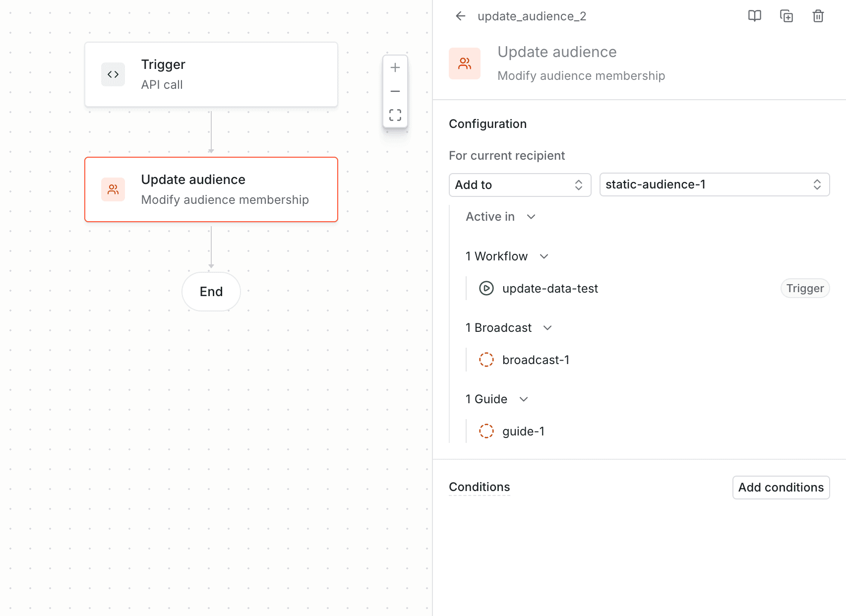Select the code icon on the Trigger node
The height and width of the screenshot is (616, 846).
[x=113, y=74]
